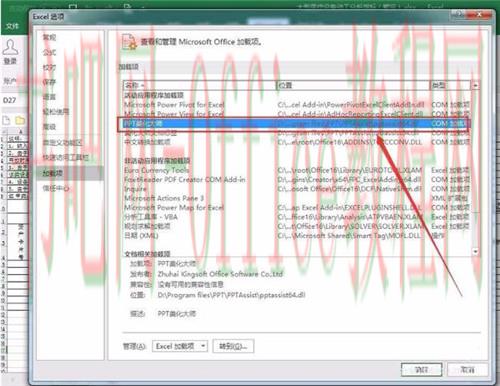Select Microsoft Power Pivot for Excel row

click(x=297, y=105)
